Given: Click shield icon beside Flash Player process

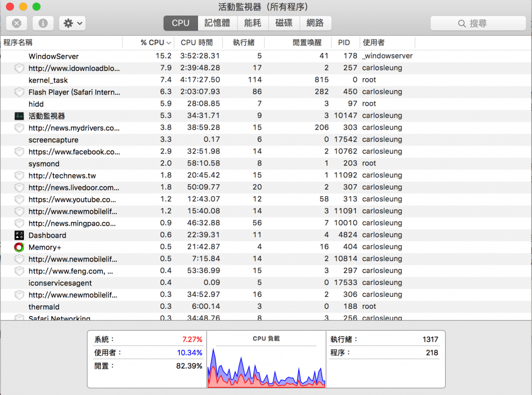Looking at the screenshot, I should (19, 92).
